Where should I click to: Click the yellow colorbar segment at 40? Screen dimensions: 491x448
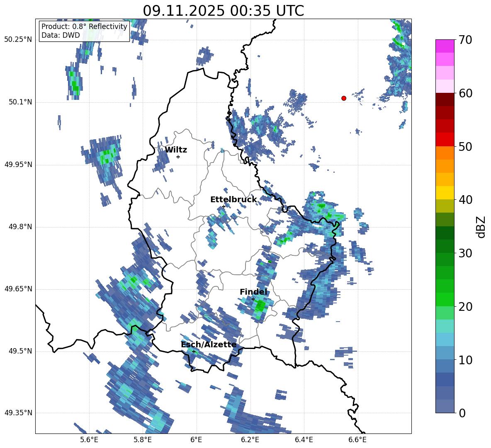445,193
